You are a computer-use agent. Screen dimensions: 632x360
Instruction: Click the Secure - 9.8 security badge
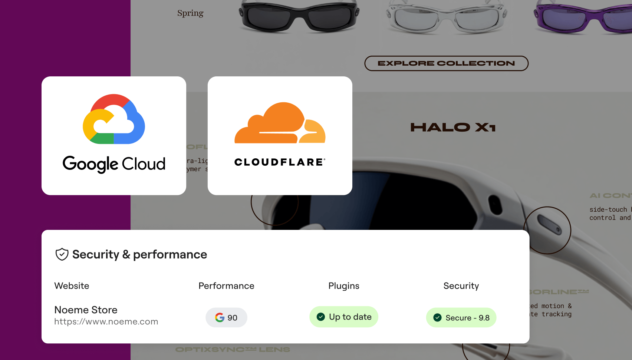tap(461, 318)
